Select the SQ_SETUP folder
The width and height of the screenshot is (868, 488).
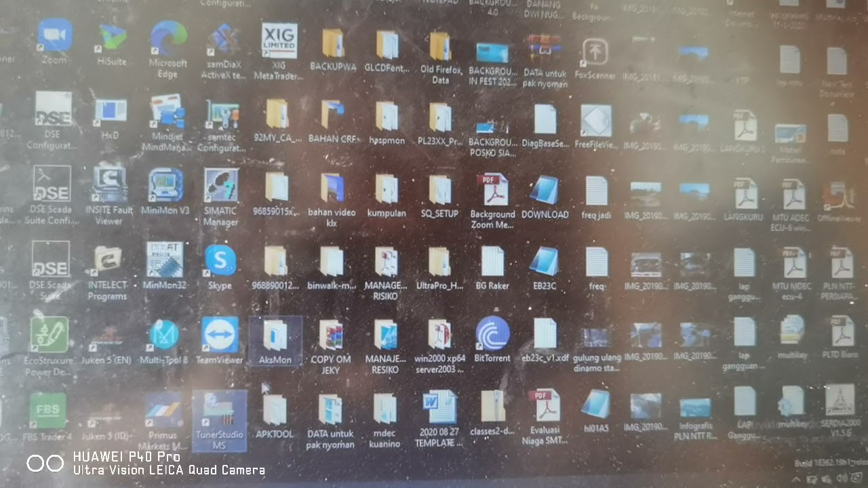(x=440, y=197)
